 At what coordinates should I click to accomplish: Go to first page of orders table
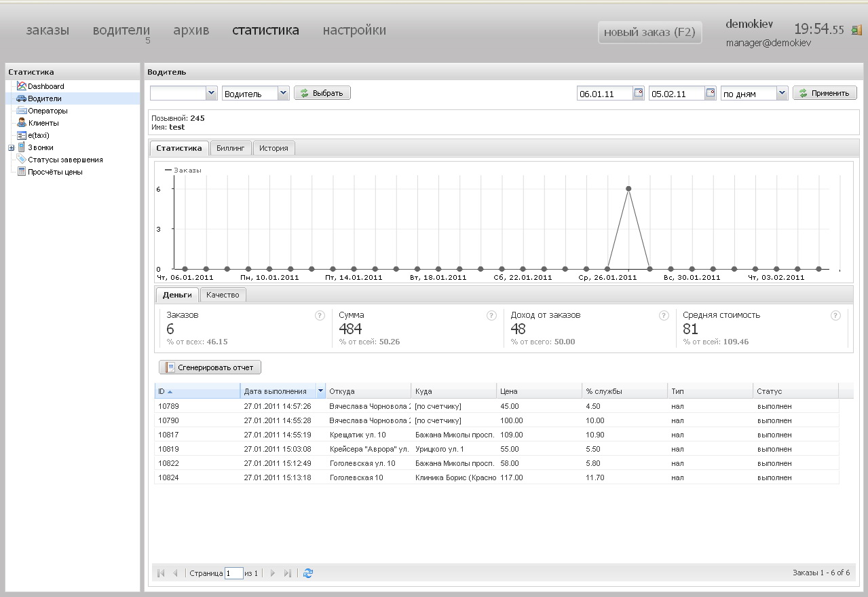coord(161,573)
